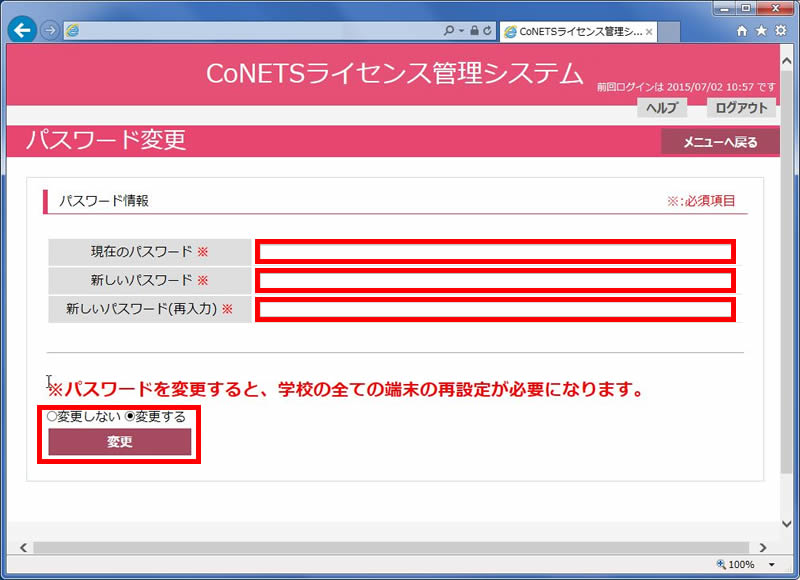
Task: Click the browser forward arrow button
Action: point(50,31)
